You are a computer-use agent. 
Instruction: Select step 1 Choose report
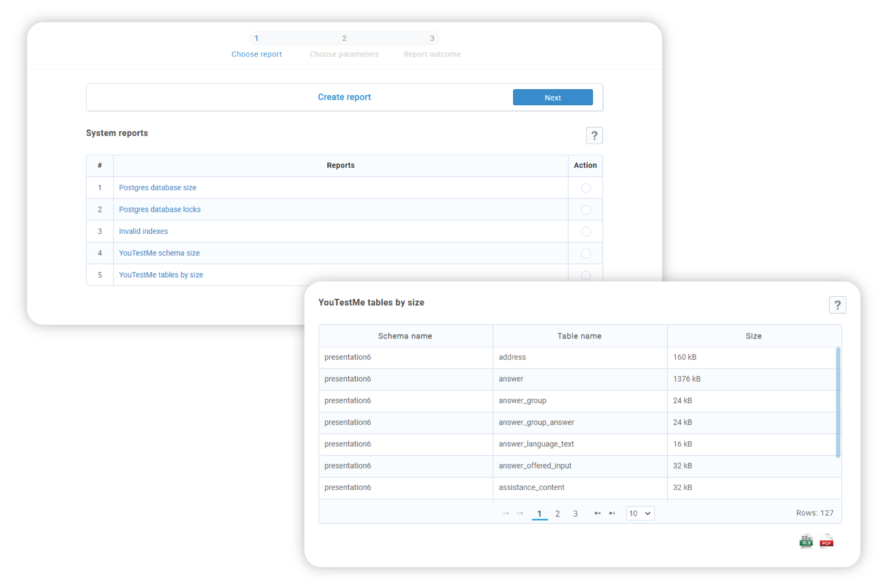(x=256, y=54)
